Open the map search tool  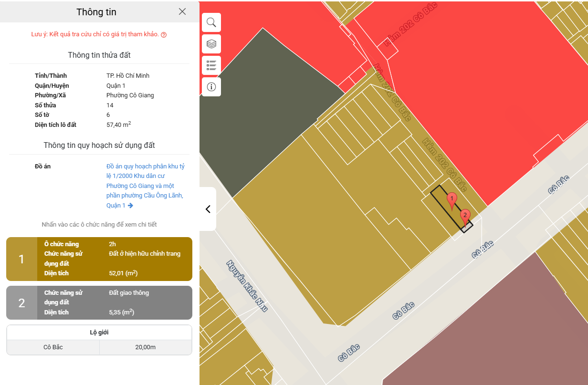211,22
